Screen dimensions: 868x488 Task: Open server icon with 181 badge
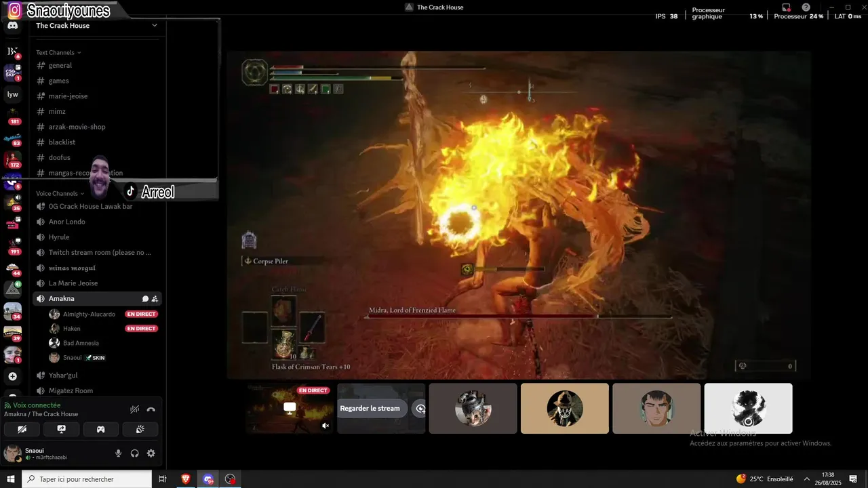click(12, 115)
